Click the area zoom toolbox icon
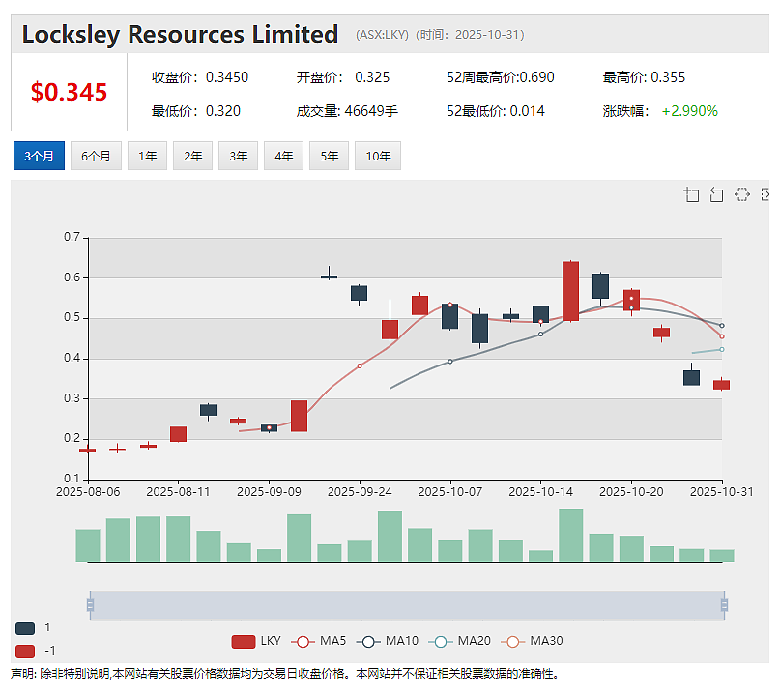Viewport: 780px width, 700px height. click(691, 194)
